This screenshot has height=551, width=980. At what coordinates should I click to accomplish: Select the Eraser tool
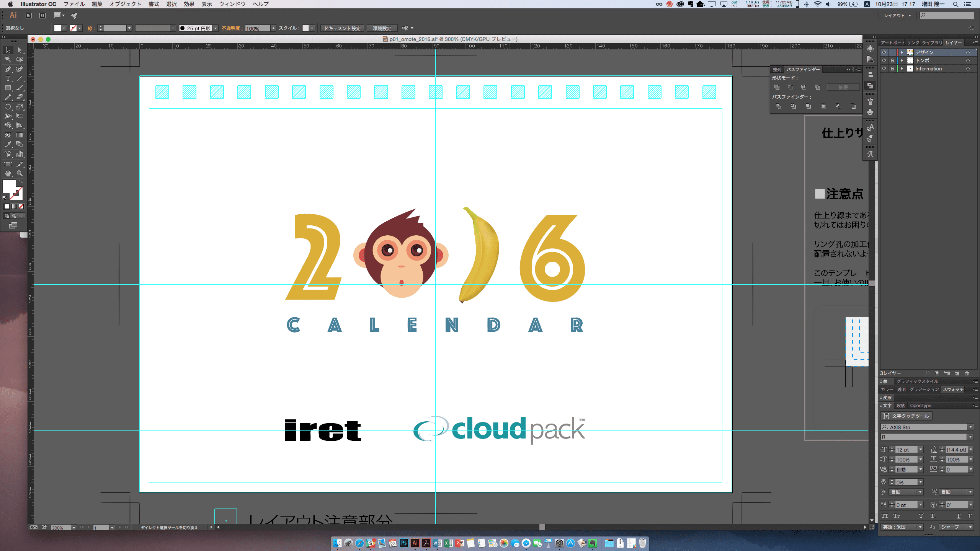point(20,97)
